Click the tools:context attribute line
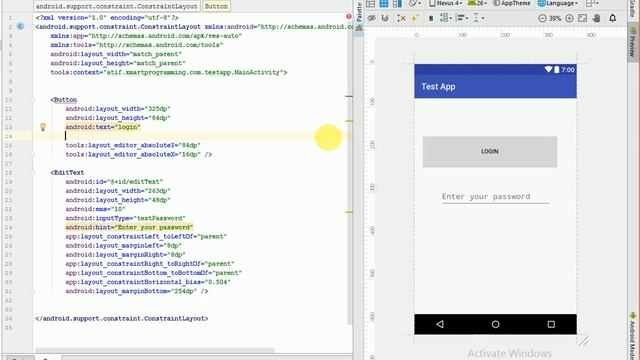Screen dimensions: 640x360 pos(169,72)
